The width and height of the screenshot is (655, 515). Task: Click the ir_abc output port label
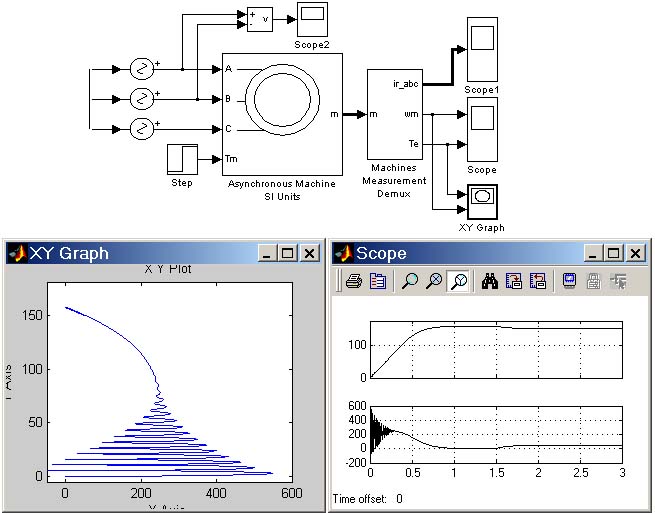pyautogui.click(x=406, y=84)
